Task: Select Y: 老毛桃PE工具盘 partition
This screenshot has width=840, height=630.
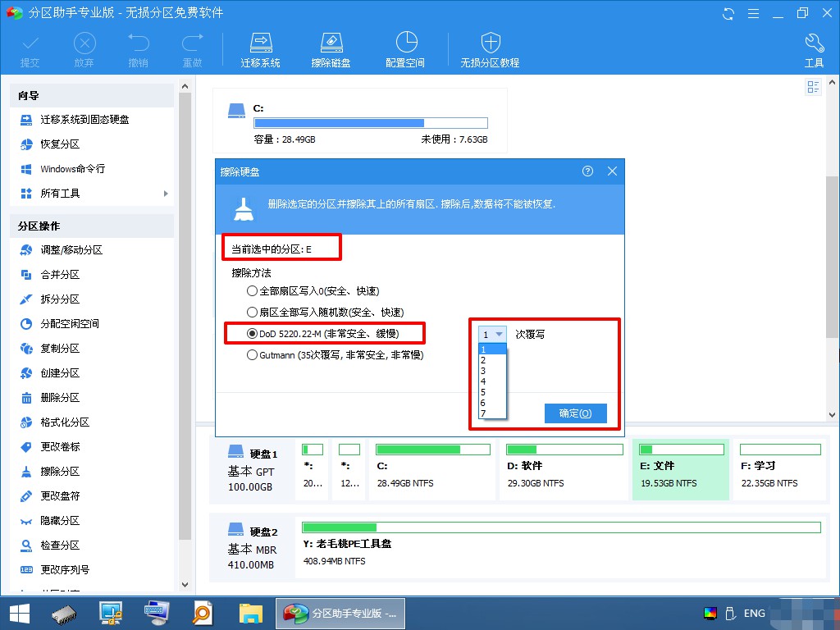Action: 561,547
